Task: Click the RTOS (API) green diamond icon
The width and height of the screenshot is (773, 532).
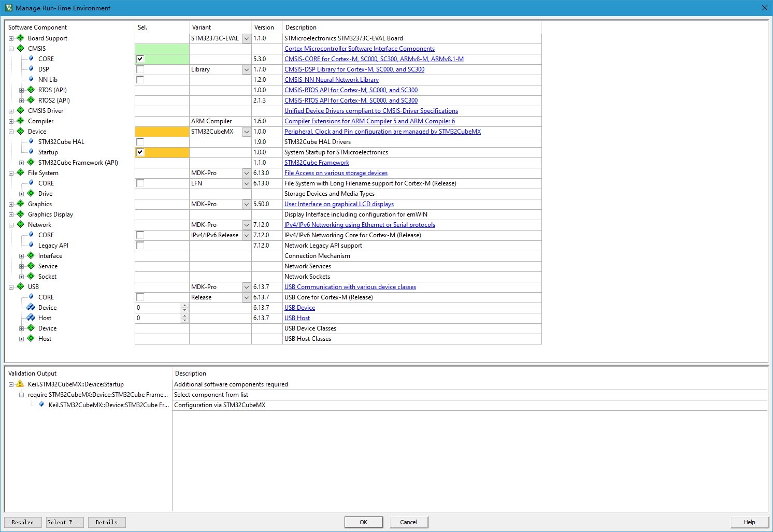Action: click(x=31, y=90)
